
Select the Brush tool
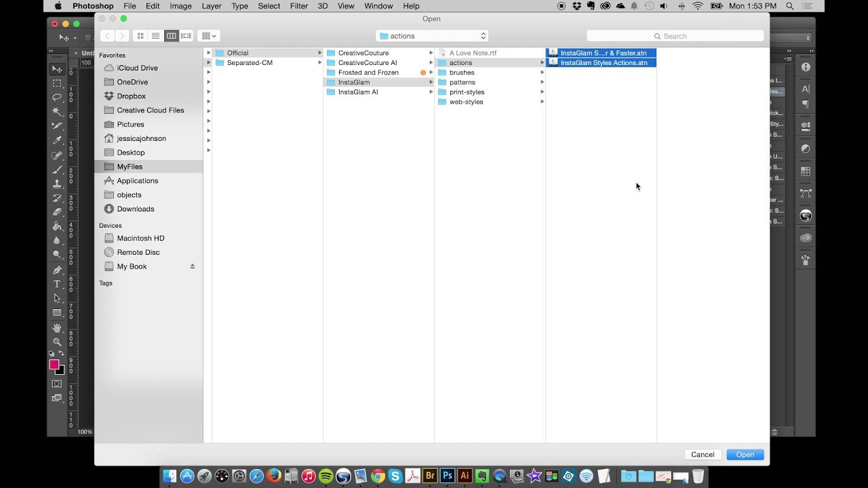tap(57, 169)
